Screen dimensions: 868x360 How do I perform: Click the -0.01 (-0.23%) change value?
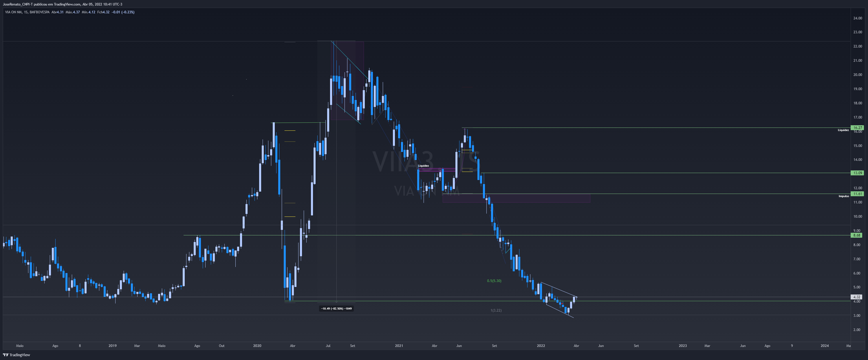coord(123,12)
